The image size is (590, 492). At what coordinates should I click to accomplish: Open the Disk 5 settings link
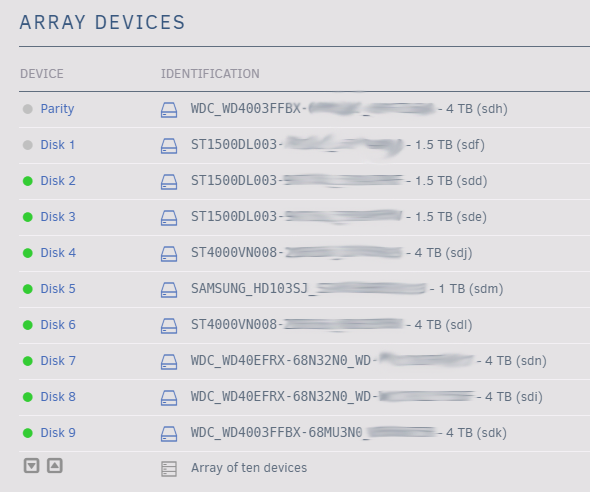pos(58,289)
